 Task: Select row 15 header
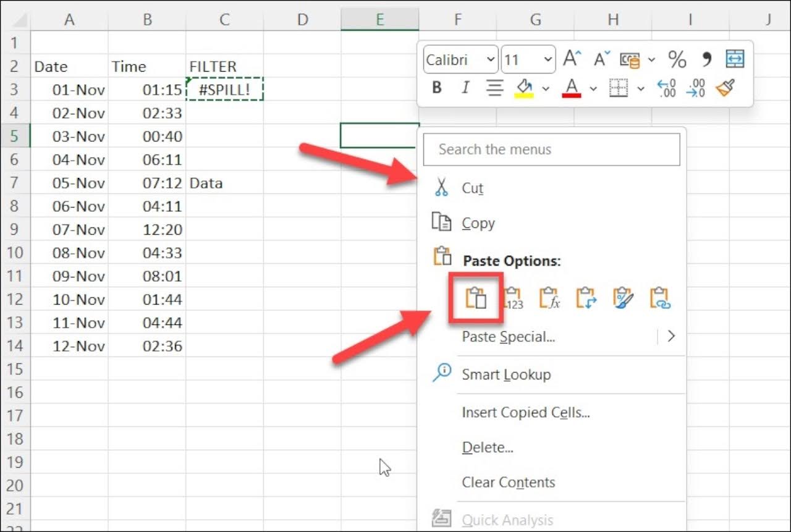[15, 369]
